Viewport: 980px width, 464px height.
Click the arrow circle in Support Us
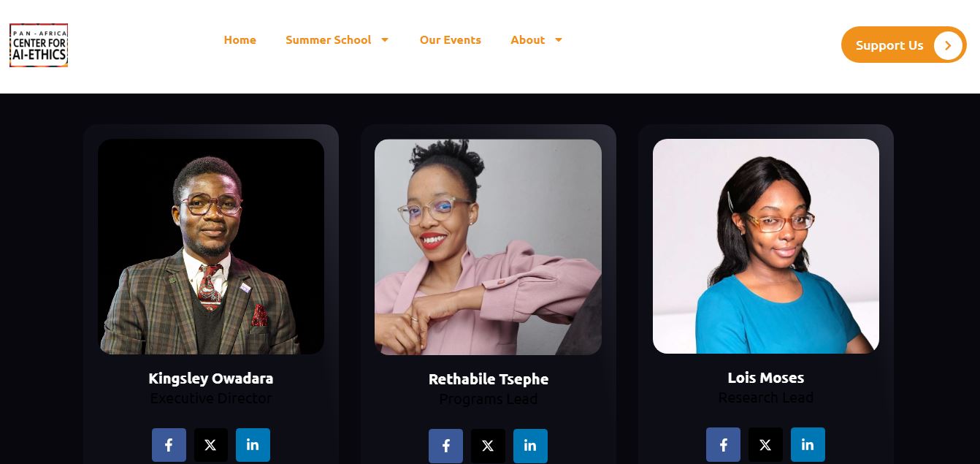coord(947,45)
